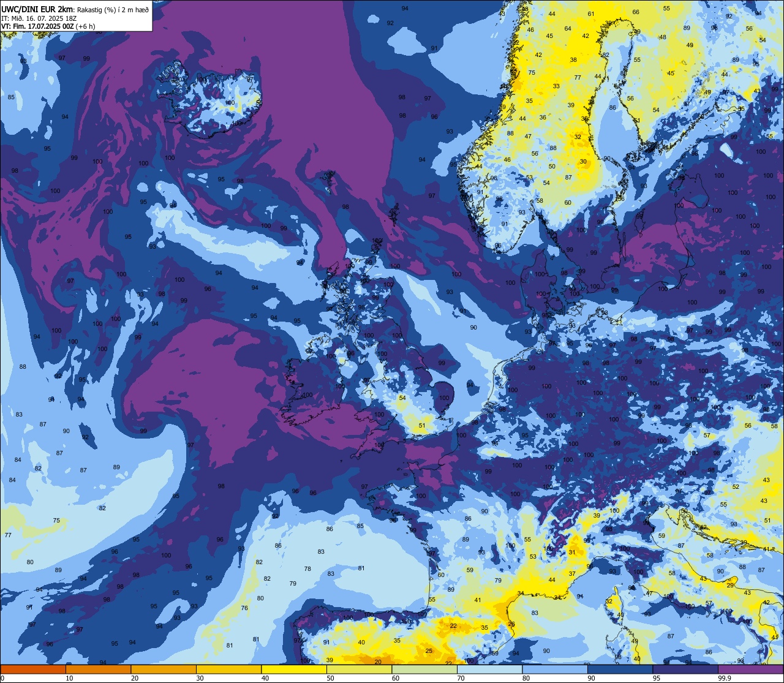
Task: Click the 60–70 light green legend swatch
Action: 424,669
